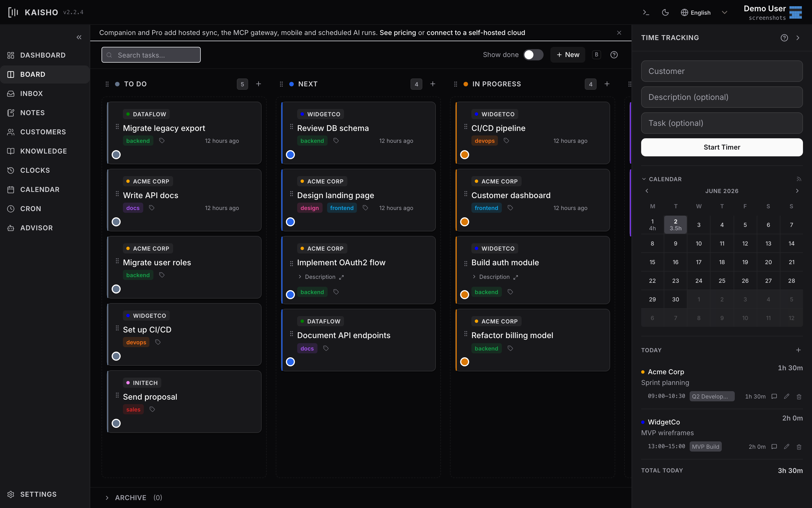
Task: Add a task to the Next column
Action: [433, 84]
